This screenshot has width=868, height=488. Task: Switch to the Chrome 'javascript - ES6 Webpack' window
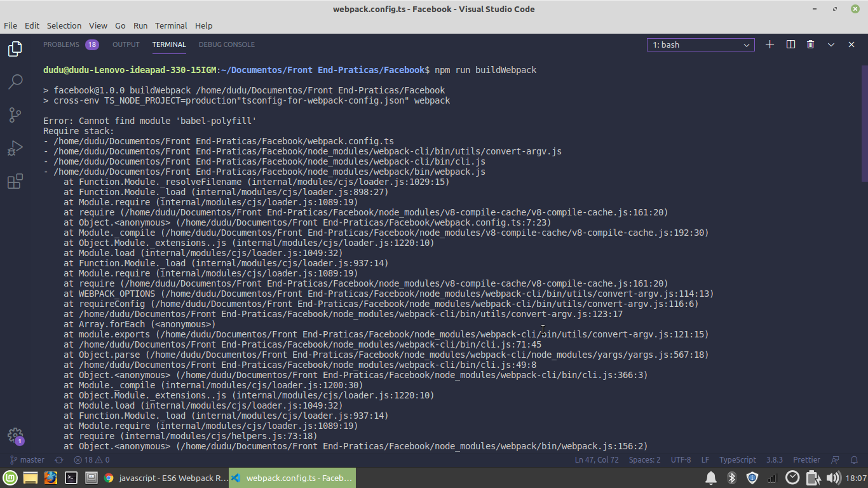(165, 478)
